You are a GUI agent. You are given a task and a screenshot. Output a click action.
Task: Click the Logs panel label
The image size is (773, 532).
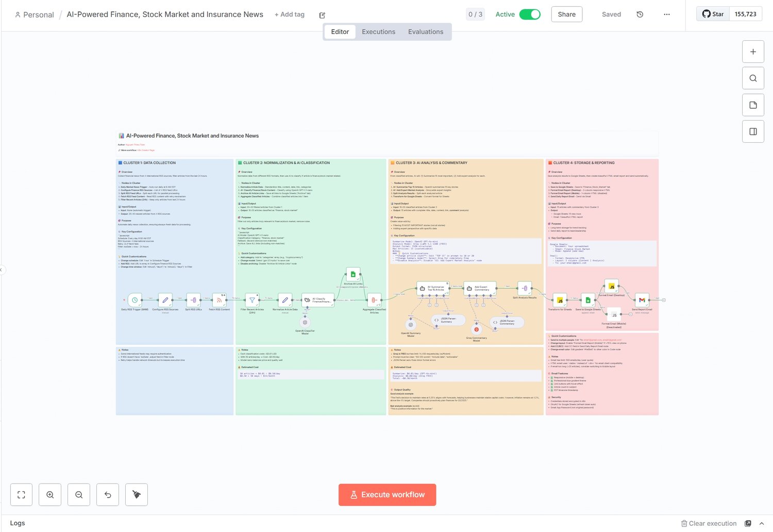(18, 523)
